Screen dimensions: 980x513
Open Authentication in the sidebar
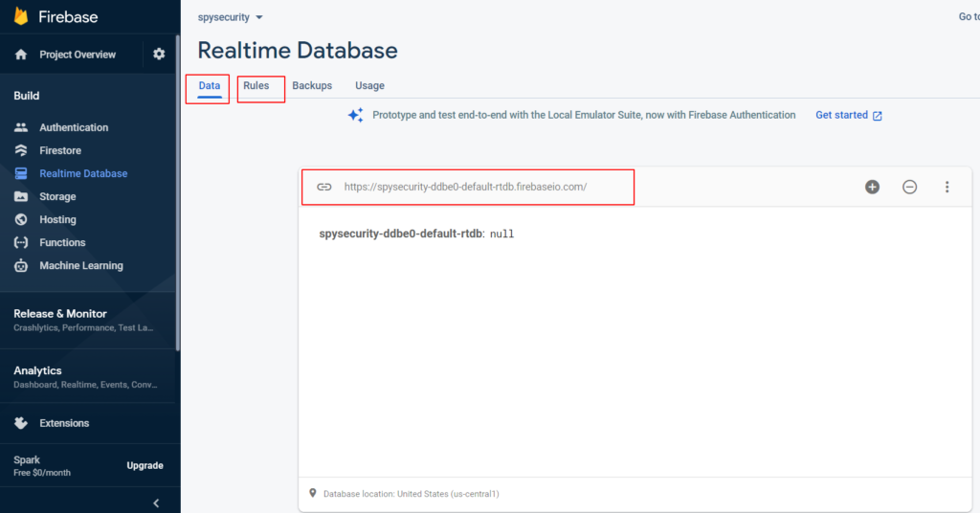[x=74, y=127]
